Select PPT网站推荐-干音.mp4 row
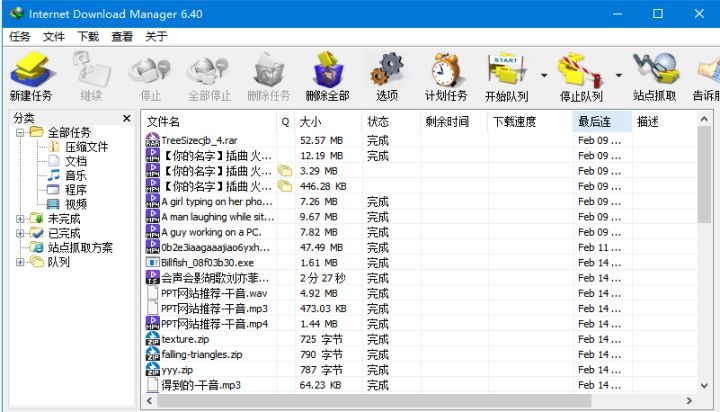Screen dimensions: 720x412 click(x=419, y=324)
